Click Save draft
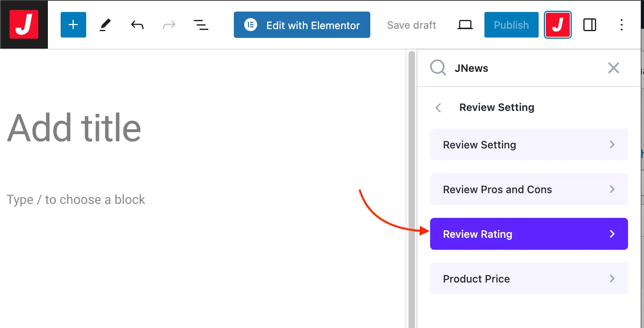 (411, 25)
